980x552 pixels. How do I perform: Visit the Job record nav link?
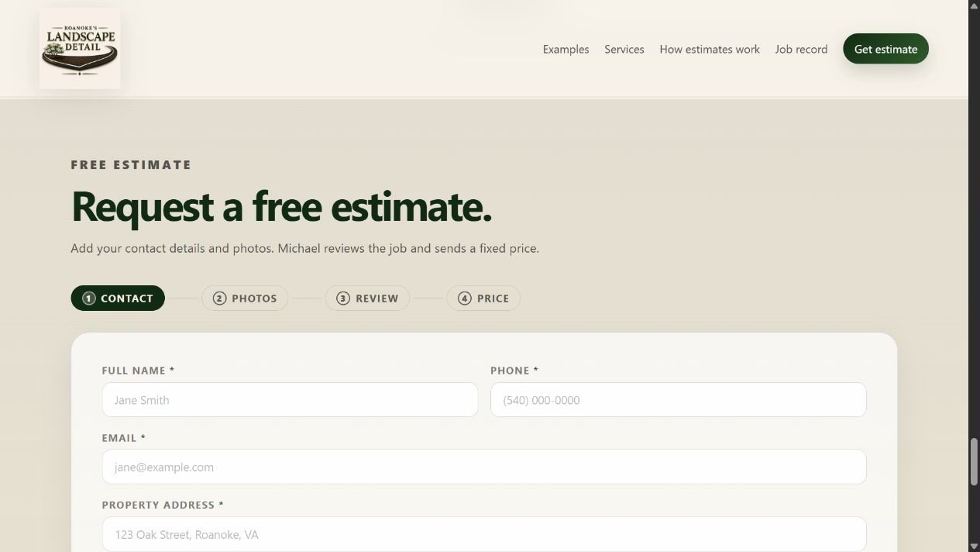tap(801, 49)
